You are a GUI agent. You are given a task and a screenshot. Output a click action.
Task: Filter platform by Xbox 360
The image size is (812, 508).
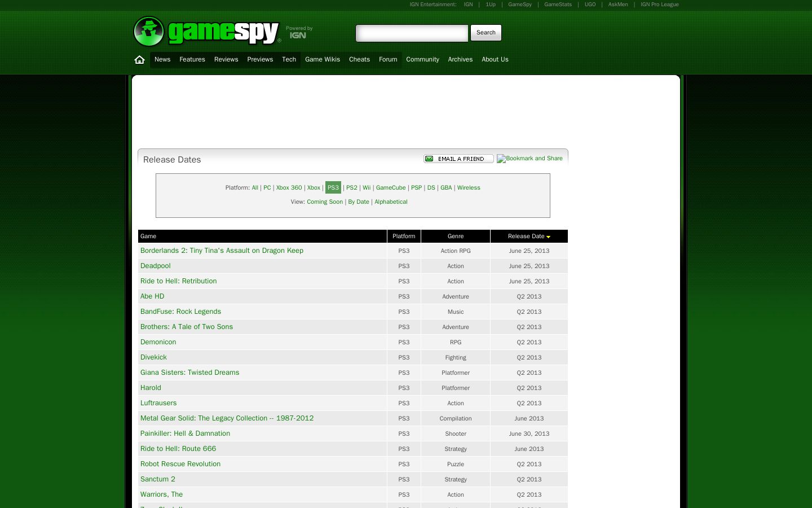(289, 188)
